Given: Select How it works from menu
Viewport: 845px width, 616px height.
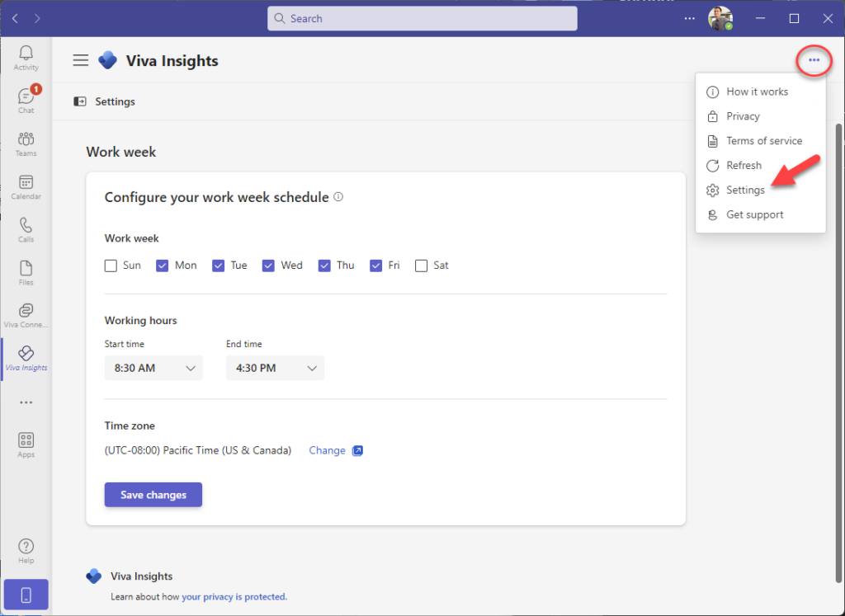Looking at the screenshot, I should click(760, 92).
